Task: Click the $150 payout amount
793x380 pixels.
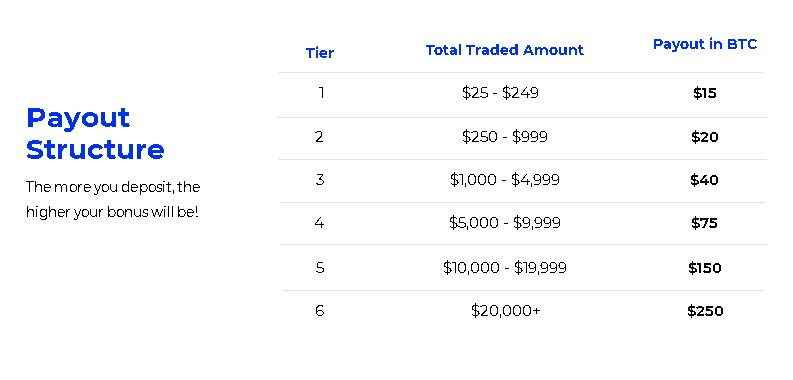Action: coord(704,268)
